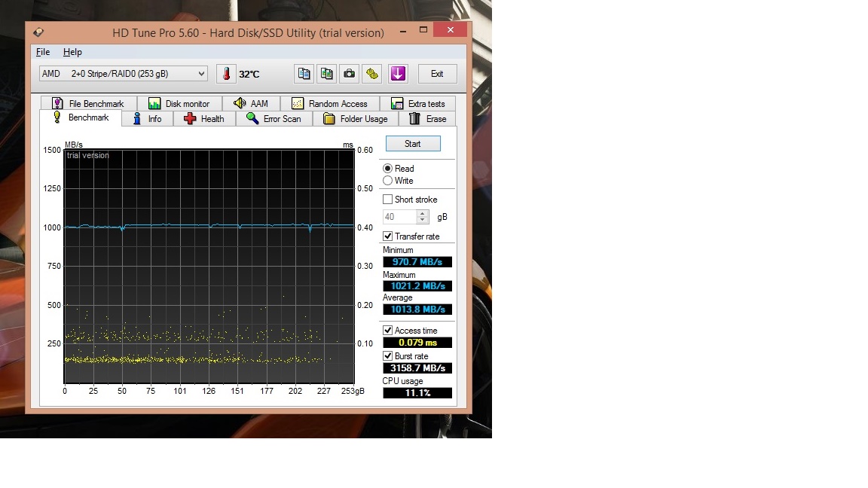This screenshot has width=868, height=488.
Task: Close the HD Tune Pro window
Action: tap(450, 30)
